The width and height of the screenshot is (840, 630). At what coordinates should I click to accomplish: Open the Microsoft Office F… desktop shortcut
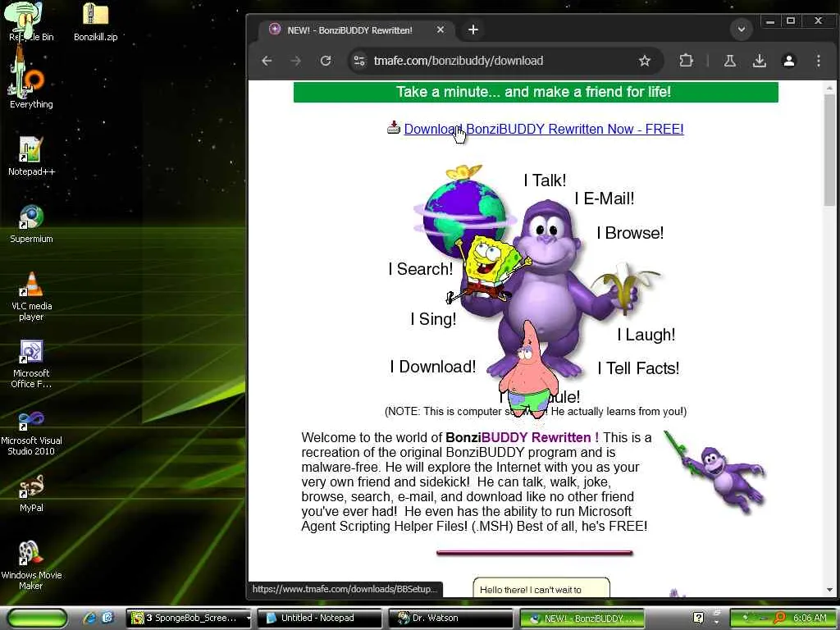coord(31,363)
